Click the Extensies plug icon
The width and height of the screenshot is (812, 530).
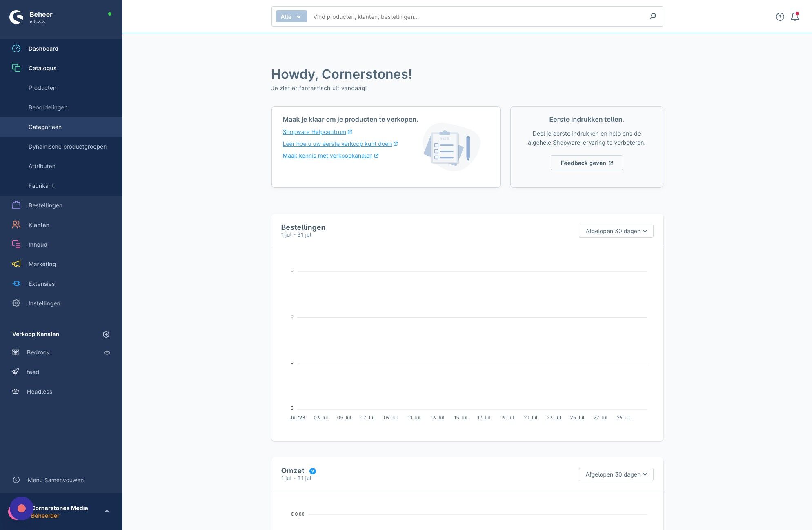[16, 284]
